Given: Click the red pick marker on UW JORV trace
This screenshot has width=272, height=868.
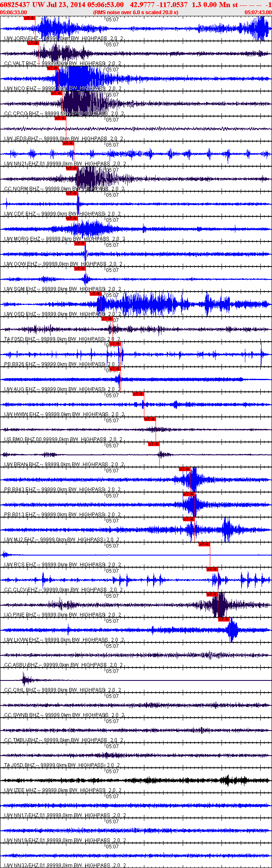Looking at the screenshot, I should (29, 18).
